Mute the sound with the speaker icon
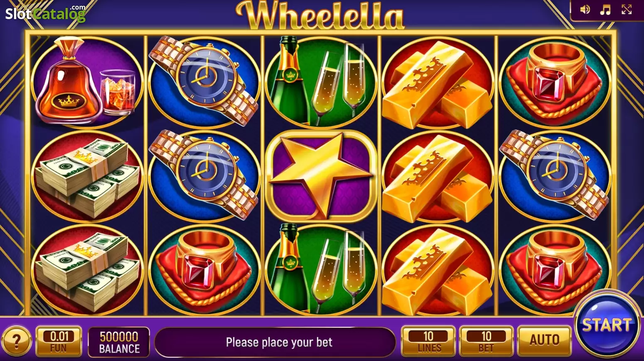This screenshot has width=644, height=361. tap(585, 10)
